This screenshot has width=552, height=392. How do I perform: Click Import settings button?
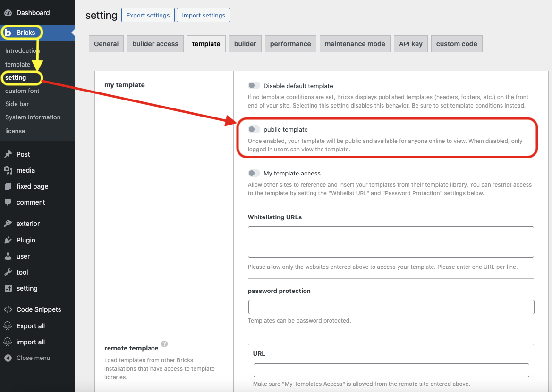pos(204,15)
